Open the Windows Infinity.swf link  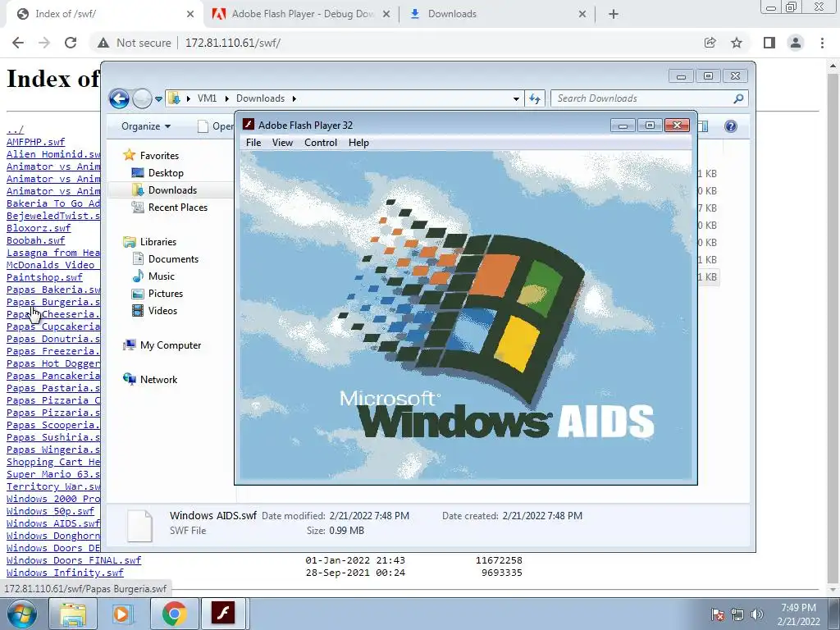(x=65, y=573)
